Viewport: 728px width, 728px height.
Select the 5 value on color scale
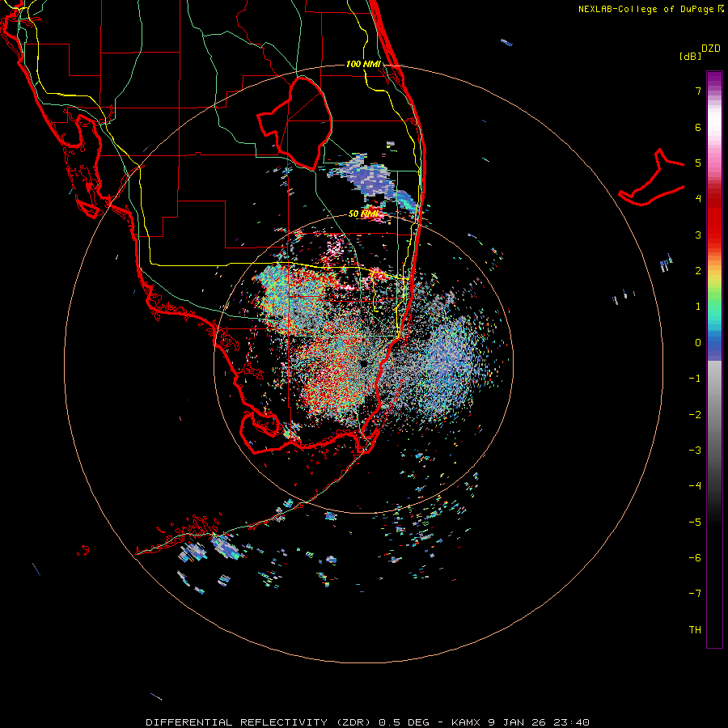pyautogui.click(x=697, y=163)
